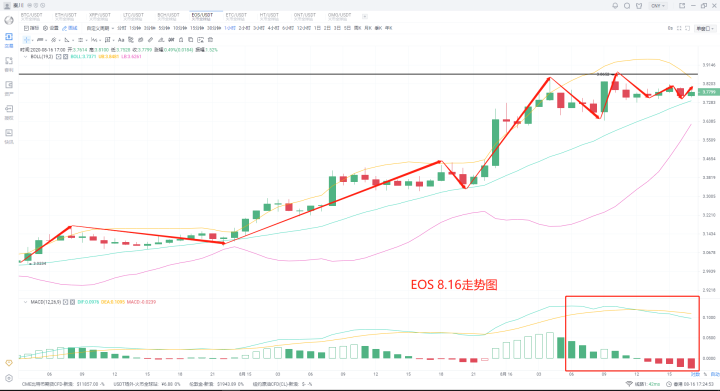Screen dimensions: 720x391
Task: Select the crosshair cursor drawing tool
Action: click(x=27, y=40)
